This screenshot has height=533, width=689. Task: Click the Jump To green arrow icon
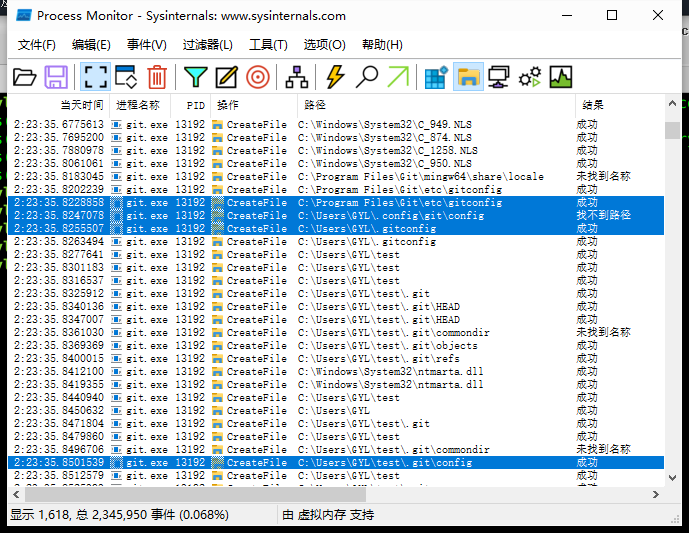click(x=398, y=77)
